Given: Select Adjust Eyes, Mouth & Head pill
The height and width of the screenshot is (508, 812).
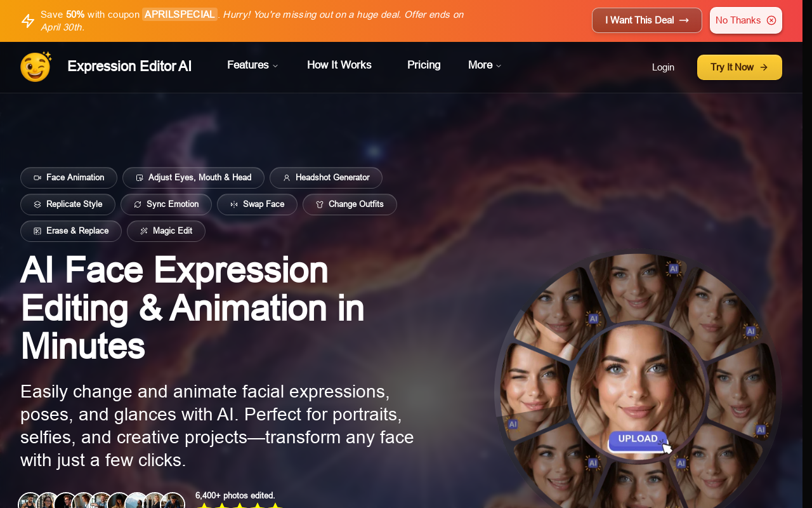Looking at the screenshot, I should [x=193, y=178].
